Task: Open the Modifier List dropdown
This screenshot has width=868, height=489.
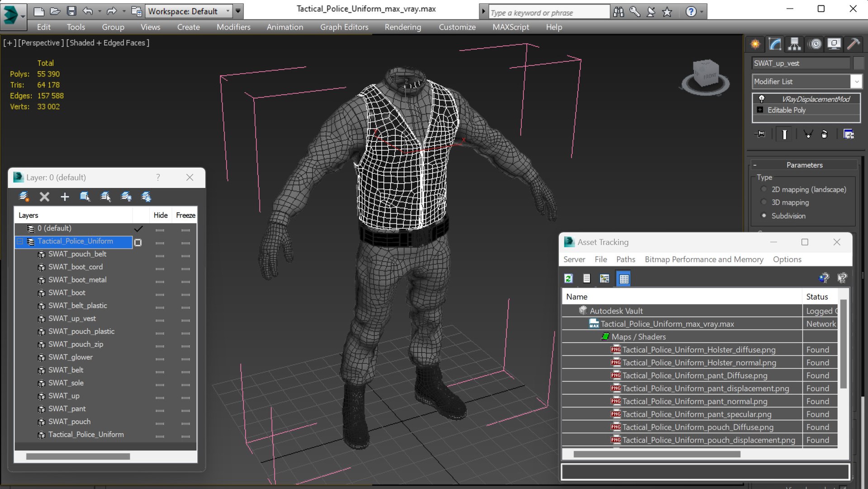Action: coord(856,81)
